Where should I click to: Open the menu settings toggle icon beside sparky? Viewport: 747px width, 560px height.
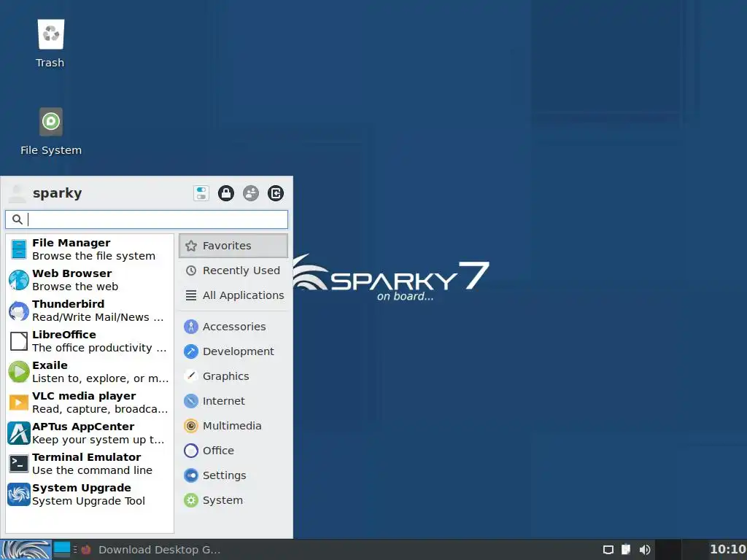[201, 193]
